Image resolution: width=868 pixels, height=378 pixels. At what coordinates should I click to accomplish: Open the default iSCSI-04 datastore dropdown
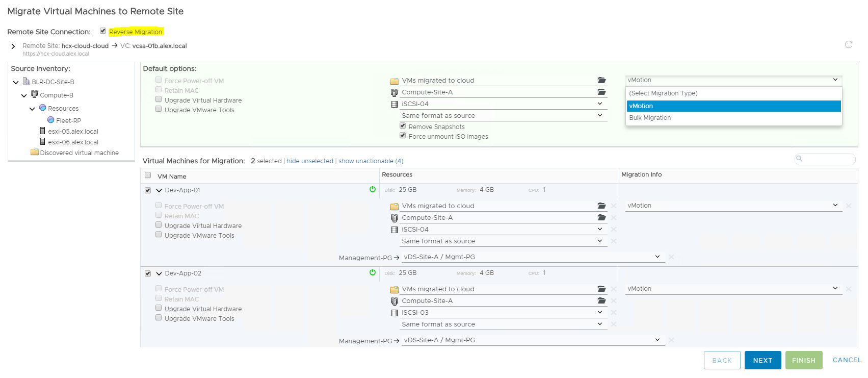[x=600, y=104]
